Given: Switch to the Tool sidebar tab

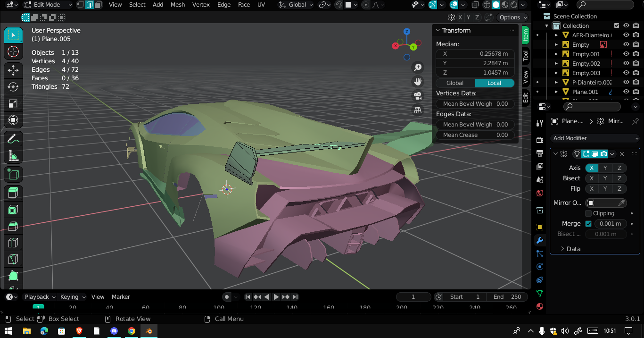Looking at the screenshot, I should (526, 56).
